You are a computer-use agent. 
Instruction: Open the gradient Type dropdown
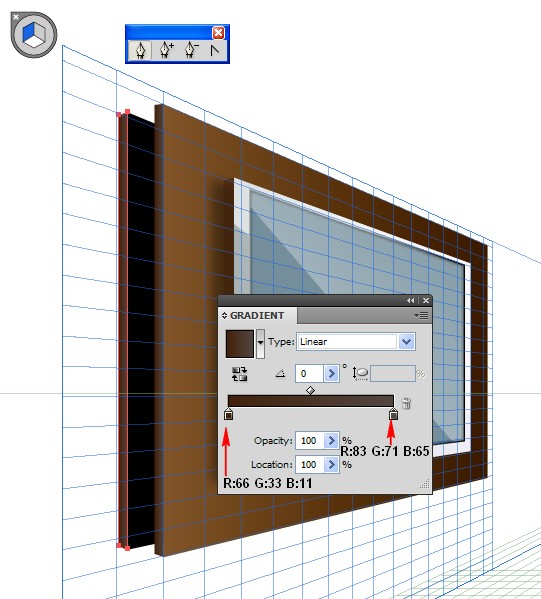pyautogui.click(x=407, y=342)
